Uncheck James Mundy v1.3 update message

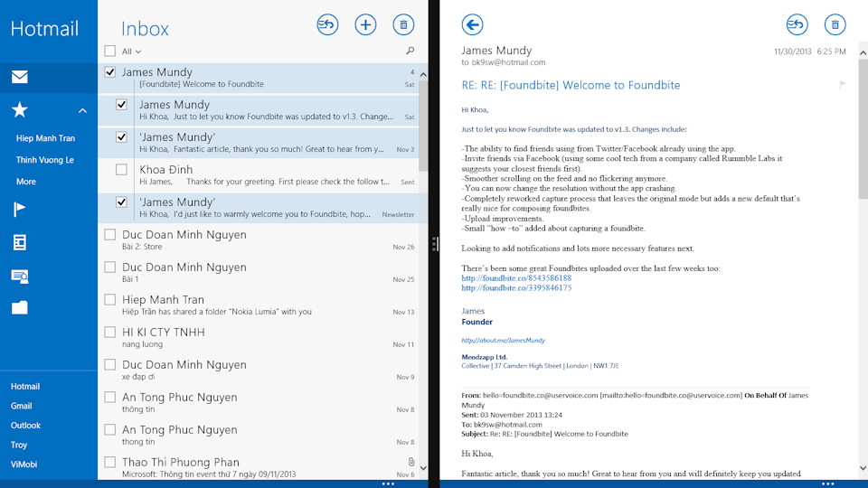121,105
